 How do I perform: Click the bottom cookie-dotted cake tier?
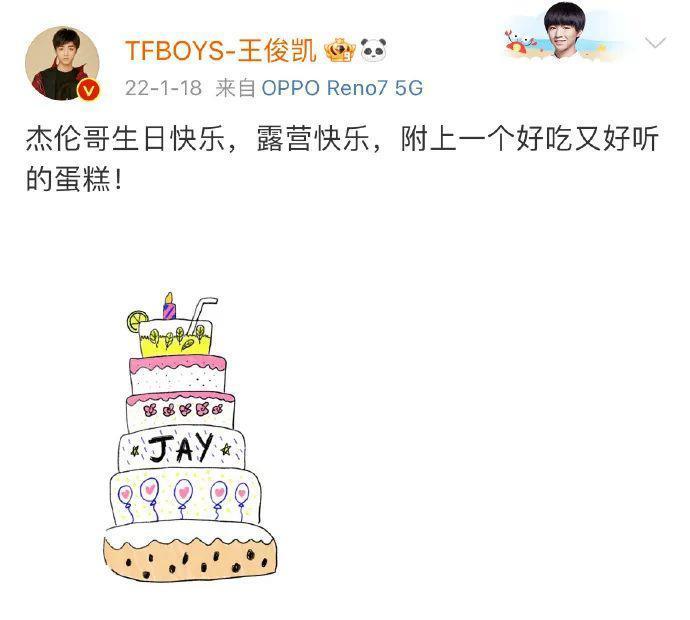pos(191,551)
